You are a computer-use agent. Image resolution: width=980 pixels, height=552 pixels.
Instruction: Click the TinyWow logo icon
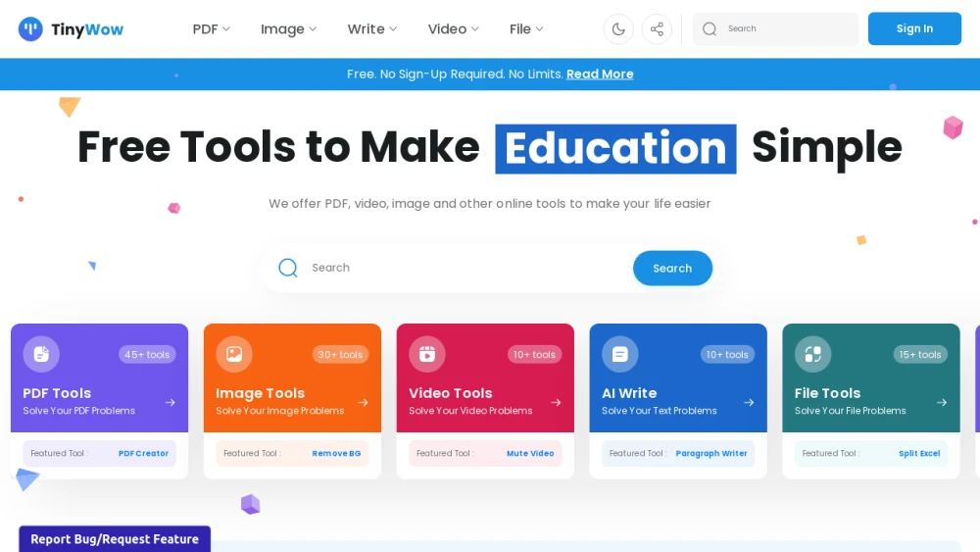point(30,28)
